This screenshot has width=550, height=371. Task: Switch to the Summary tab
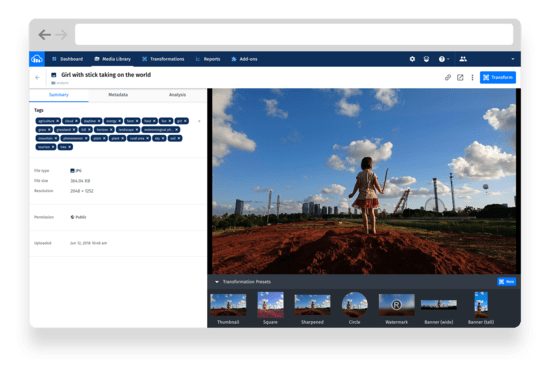[x=59, y=95]
